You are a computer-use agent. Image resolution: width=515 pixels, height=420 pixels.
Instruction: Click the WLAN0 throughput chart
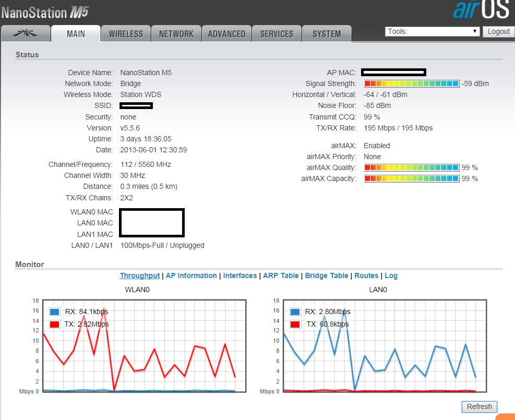(x=144, y=346)
